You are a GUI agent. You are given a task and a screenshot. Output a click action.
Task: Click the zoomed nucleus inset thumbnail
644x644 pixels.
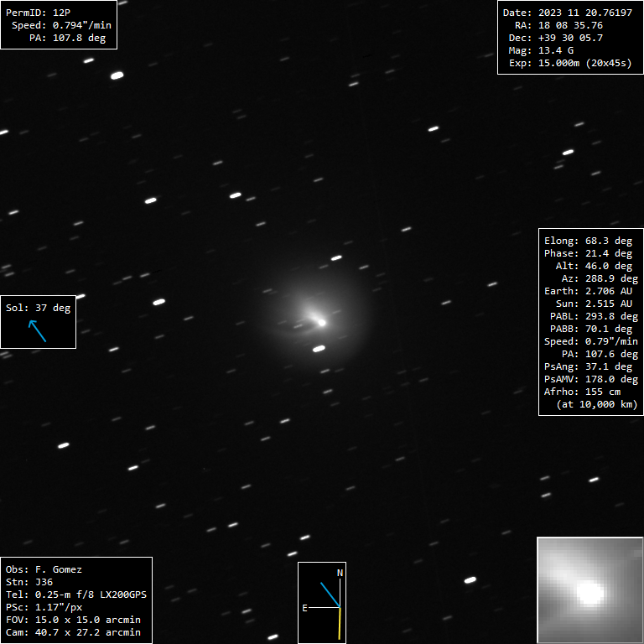590,590
